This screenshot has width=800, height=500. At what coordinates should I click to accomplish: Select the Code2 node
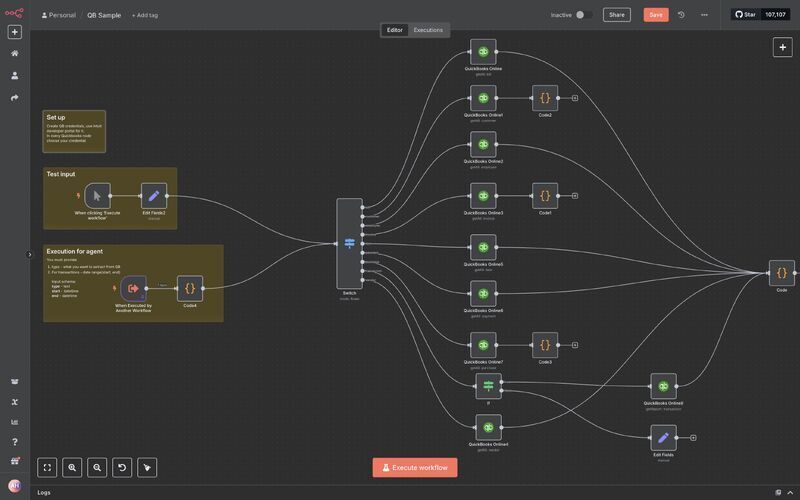pyautogui.click(x=545, y=98)
